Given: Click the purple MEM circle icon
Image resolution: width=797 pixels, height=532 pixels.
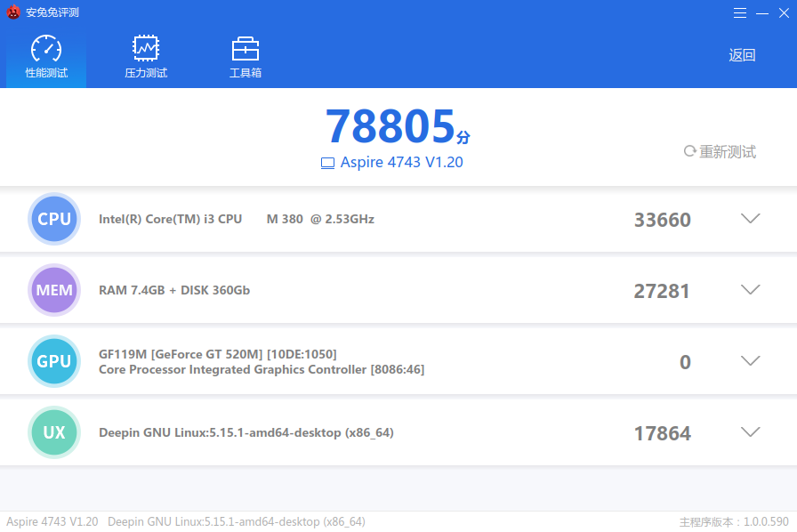Looking at the screenshot, I should click(x=54, y=290).
